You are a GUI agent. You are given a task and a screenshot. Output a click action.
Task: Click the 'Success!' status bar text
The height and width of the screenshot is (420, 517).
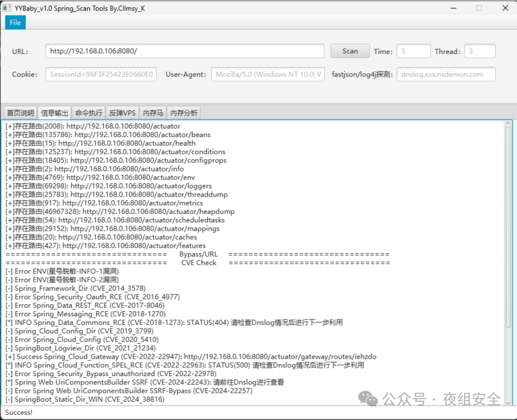coord(19,413)
